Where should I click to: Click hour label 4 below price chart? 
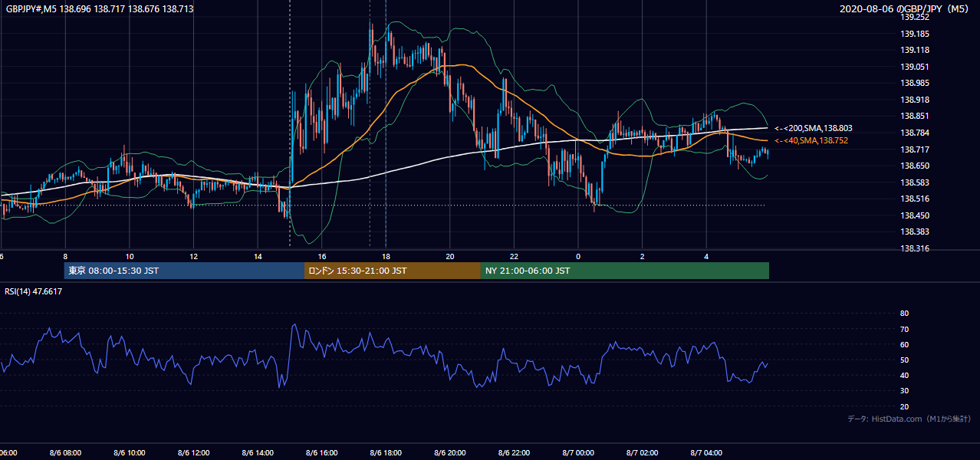[706, 257]
